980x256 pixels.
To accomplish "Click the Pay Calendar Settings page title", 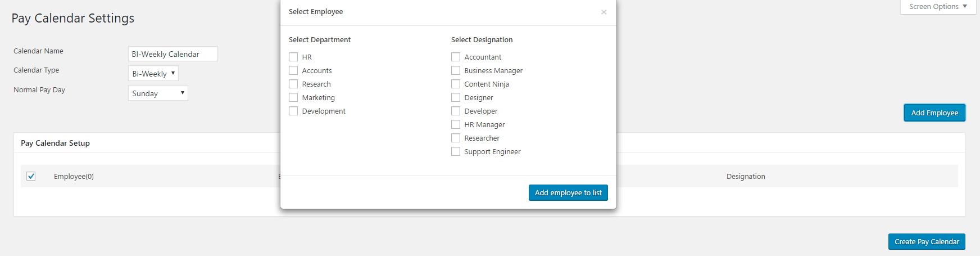I will 73,18.
